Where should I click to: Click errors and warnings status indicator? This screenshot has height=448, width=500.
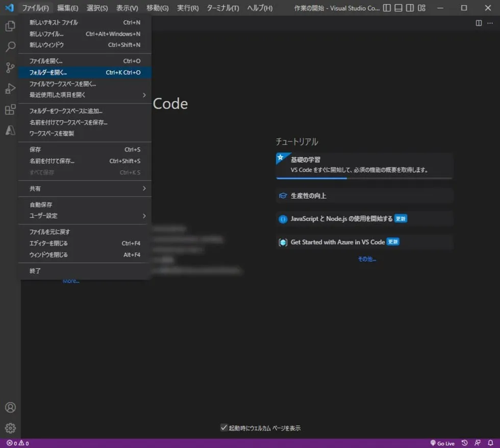tap(18, 443)
